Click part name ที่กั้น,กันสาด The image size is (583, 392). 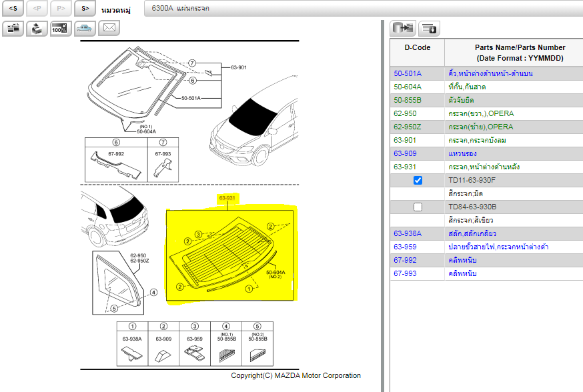coord(467,87)
